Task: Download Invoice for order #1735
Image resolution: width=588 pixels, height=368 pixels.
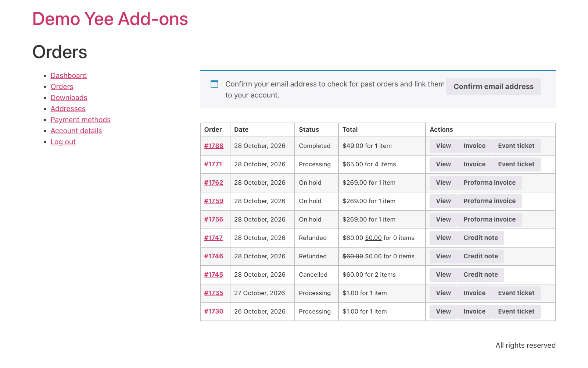Action: 474,293
